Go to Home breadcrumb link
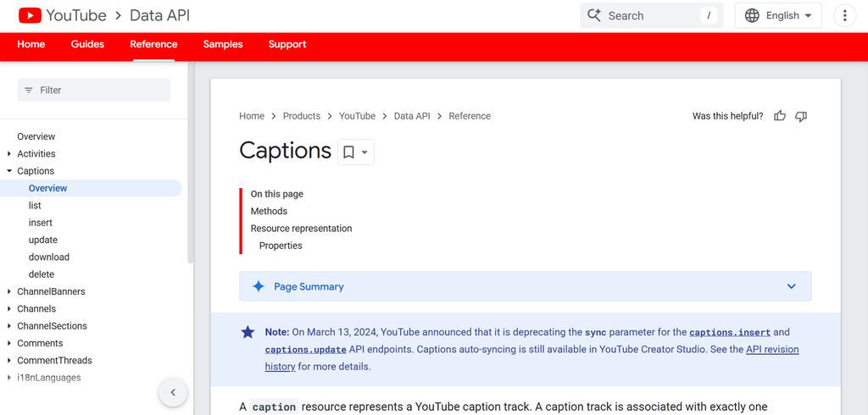868x415 pixels. coord(252,116)
